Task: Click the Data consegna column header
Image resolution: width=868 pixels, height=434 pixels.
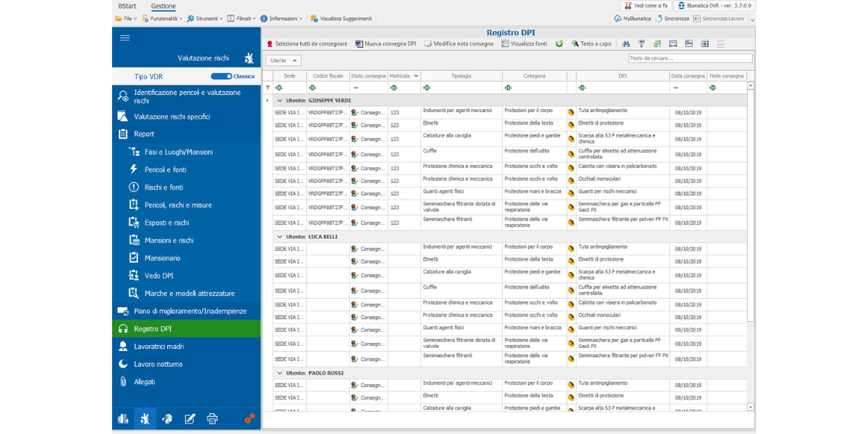Action: 687,76
